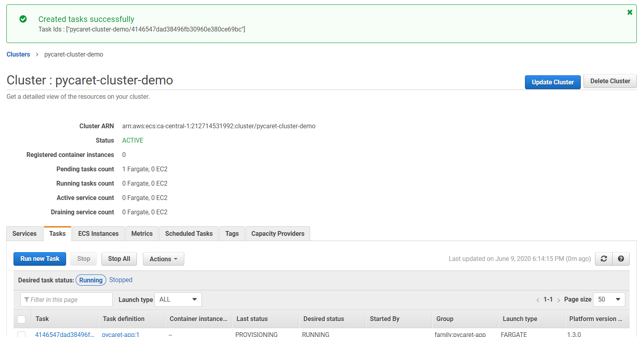Open the Capacity Providers tab
The image size is (644, 337).
[x=277, y=234]
